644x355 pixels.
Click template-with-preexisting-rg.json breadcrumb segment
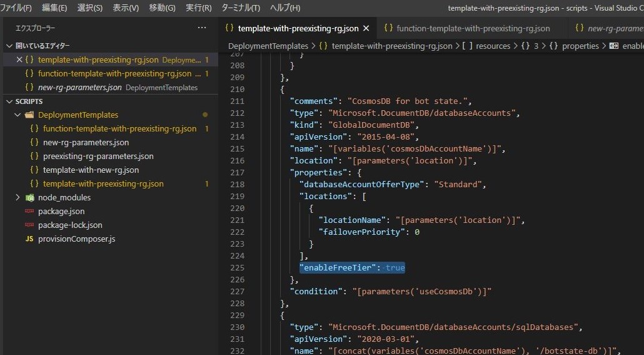[x=392, y=46]
